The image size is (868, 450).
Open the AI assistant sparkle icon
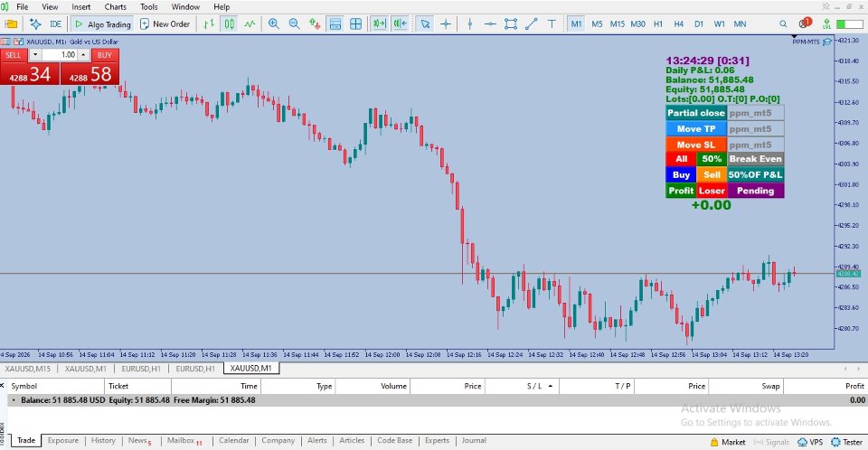click(x=35, y=23)
